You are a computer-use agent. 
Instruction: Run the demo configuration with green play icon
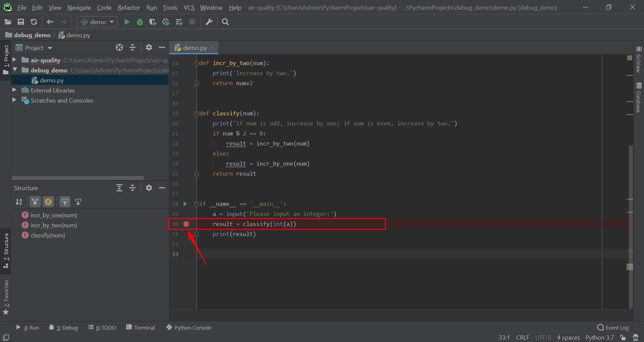coord(127,21)
